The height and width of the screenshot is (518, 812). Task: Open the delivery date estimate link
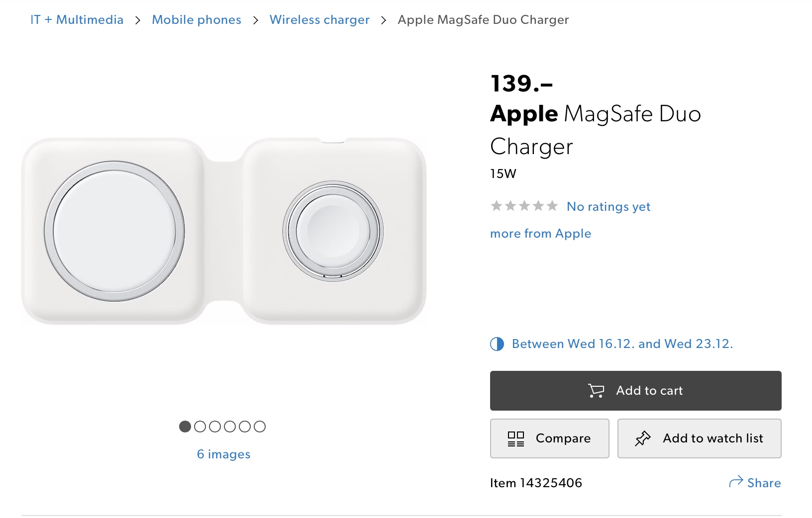click(x=622, y=344)
